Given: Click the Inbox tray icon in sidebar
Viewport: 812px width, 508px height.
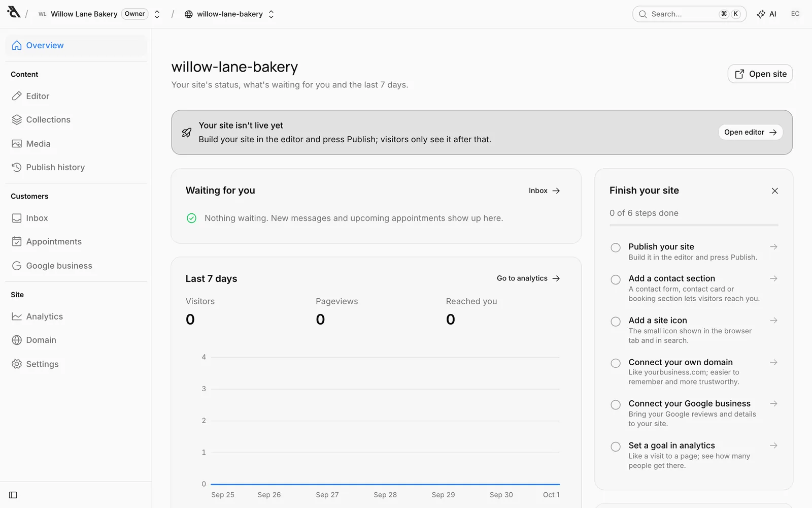Looking at the screenshot, I should coord(17,218).
